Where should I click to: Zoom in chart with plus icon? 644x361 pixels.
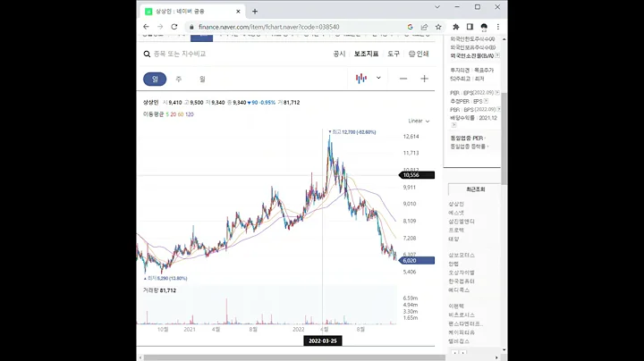424,79
